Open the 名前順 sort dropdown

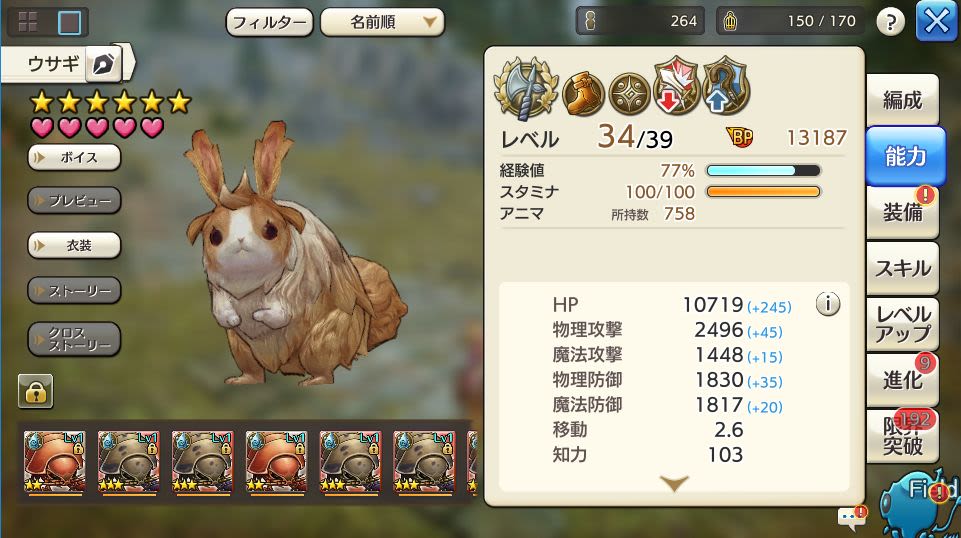382,22
